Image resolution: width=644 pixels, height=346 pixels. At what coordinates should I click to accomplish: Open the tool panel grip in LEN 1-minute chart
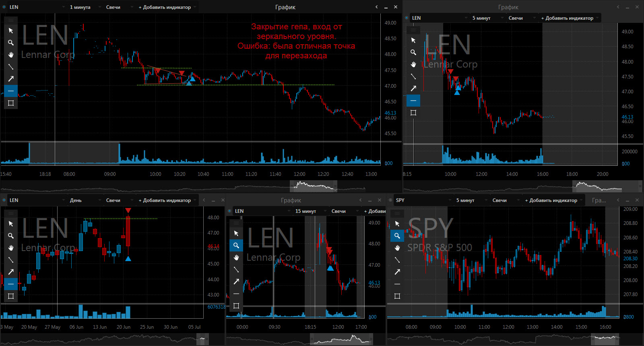11,20
